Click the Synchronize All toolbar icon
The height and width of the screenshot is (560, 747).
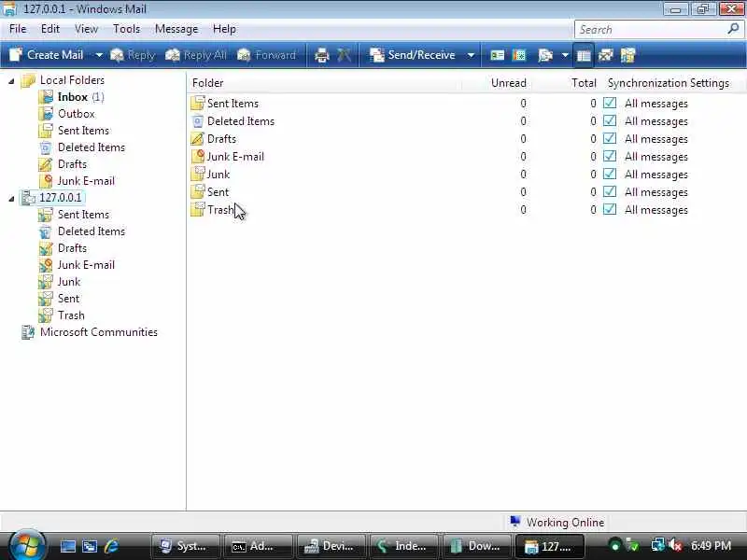pyautogui.click(x=605, y=55)
